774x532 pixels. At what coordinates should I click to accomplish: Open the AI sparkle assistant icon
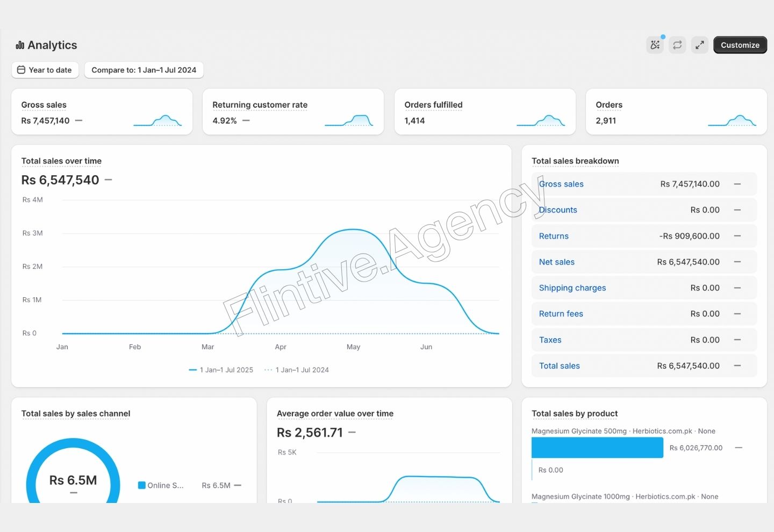[x=655, y=45]
